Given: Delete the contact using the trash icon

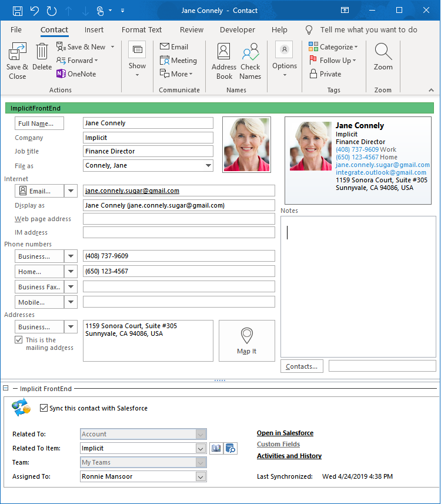Looking at the screenshot, I should click(x=42, y=53).
